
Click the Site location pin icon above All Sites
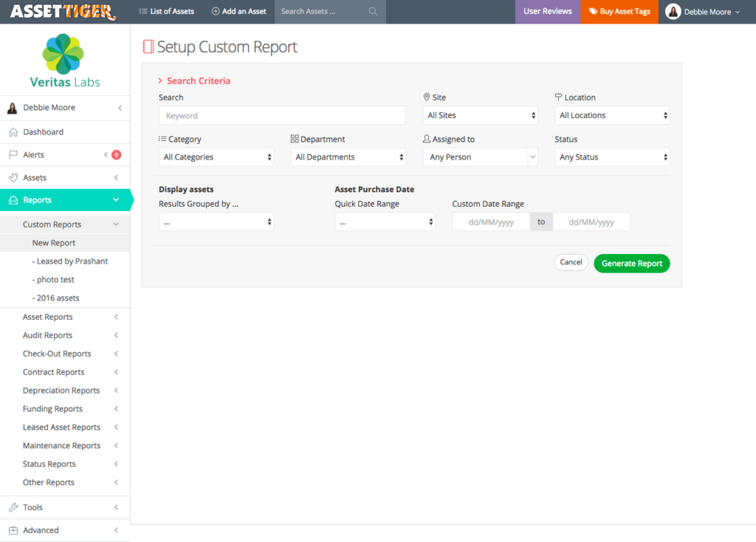[x=427, y=96]
